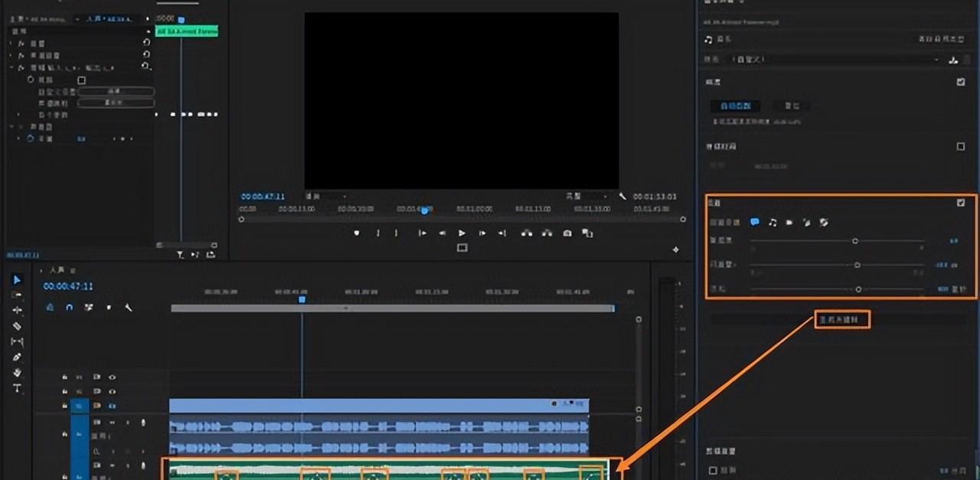Open the monitor button editor plus
The height and width of the screenshot is (480, 980).
[x=675, y=250]
